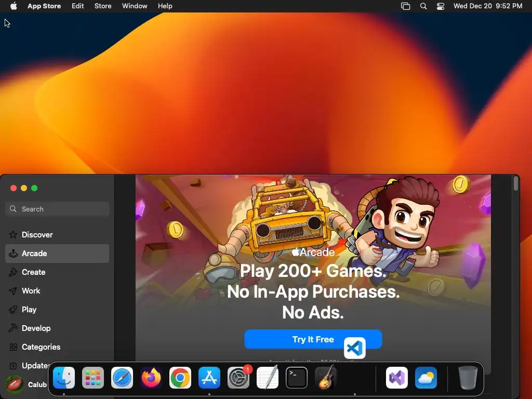
Task: Launch Firefox from the dock
Action: [x=151, y=378]
